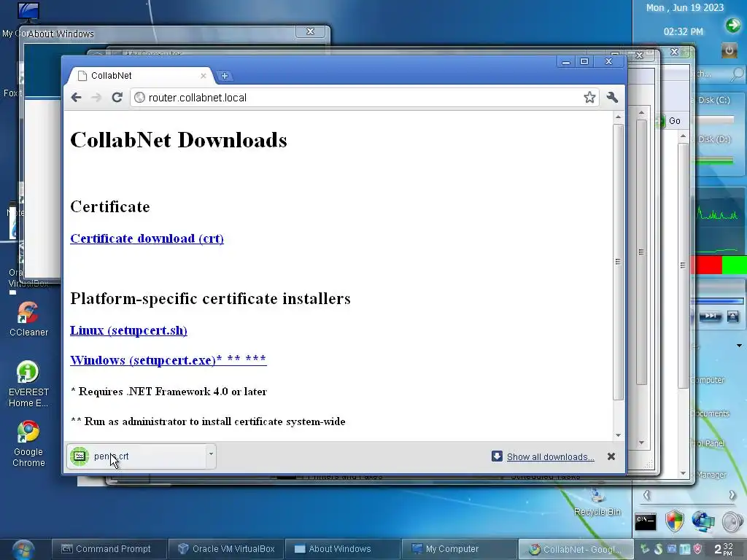The height and width of the screenshot is (560, 747).
Task: Open the Recycle Bin desktop icon
Action: [597, 502]
